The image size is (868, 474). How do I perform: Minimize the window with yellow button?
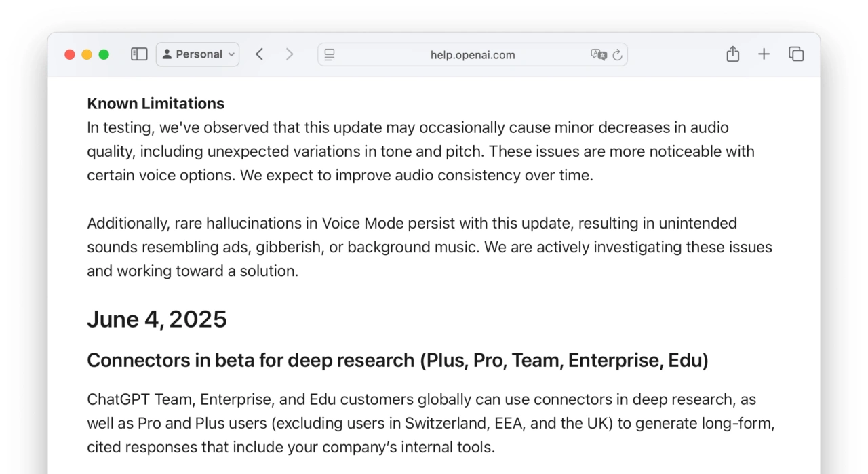point(87,54)
